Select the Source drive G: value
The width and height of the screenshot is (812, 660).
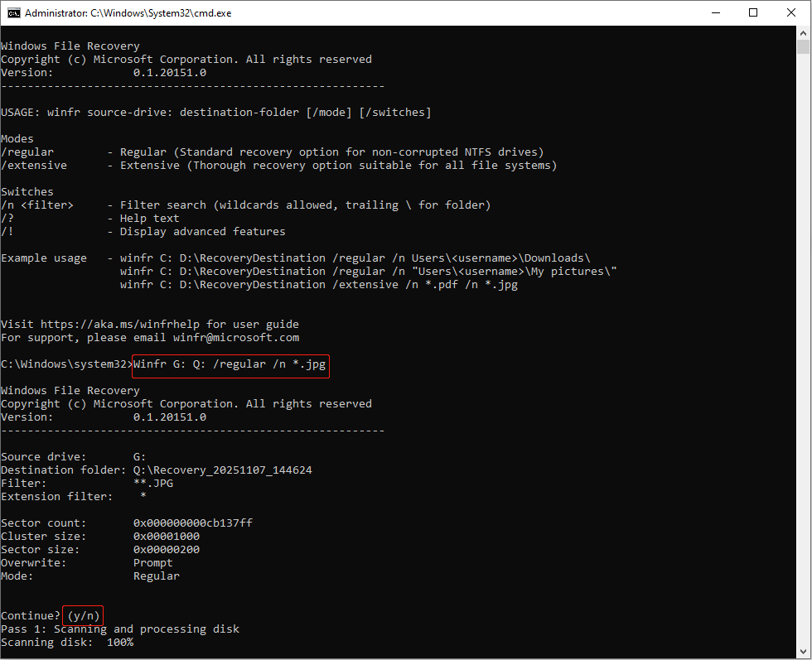coord(139,456)
